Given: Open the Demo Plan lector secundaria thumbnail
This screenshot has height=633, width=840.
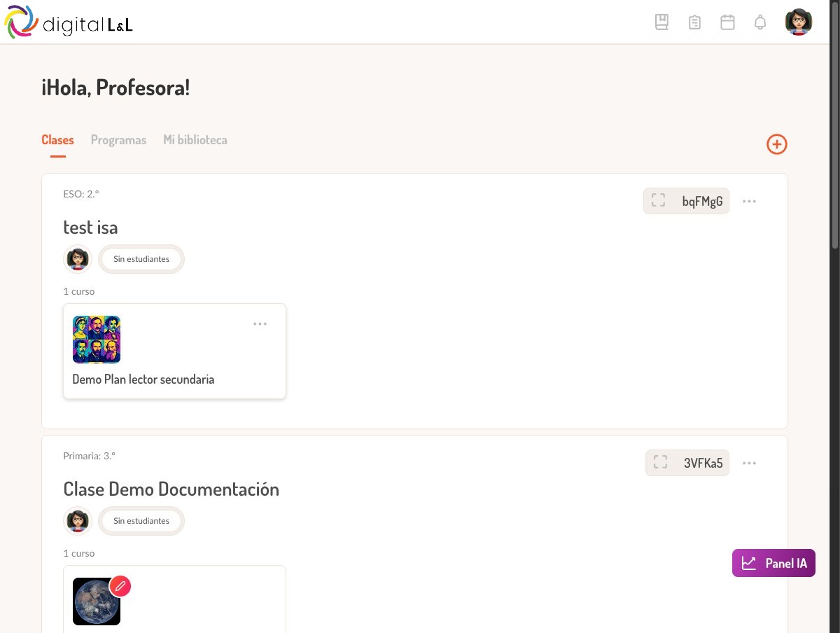Looking at the screenshot, I should click(97, 340).
